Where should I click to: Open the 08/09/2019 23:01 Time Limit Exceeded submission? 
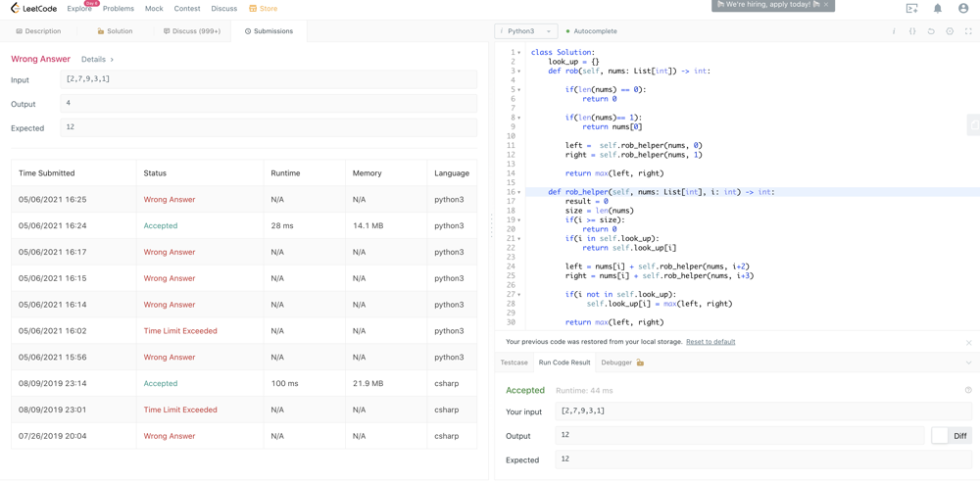pos(180,410)
